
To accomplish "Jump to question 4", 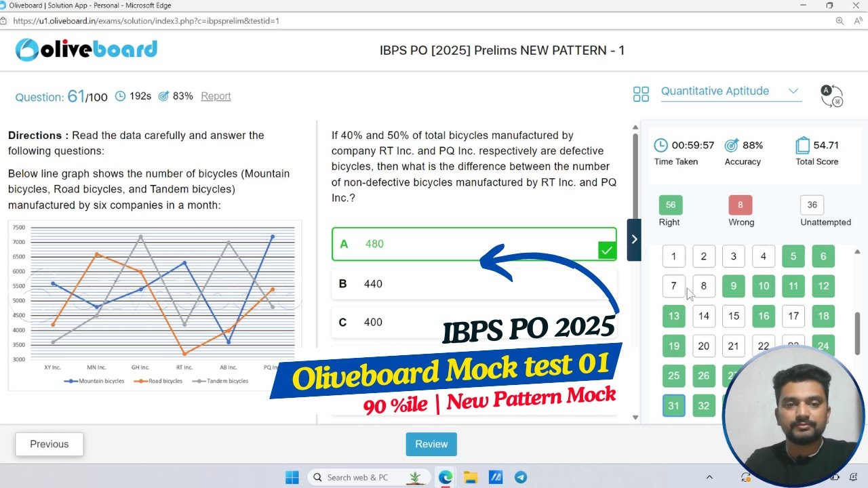I will 764,256.
